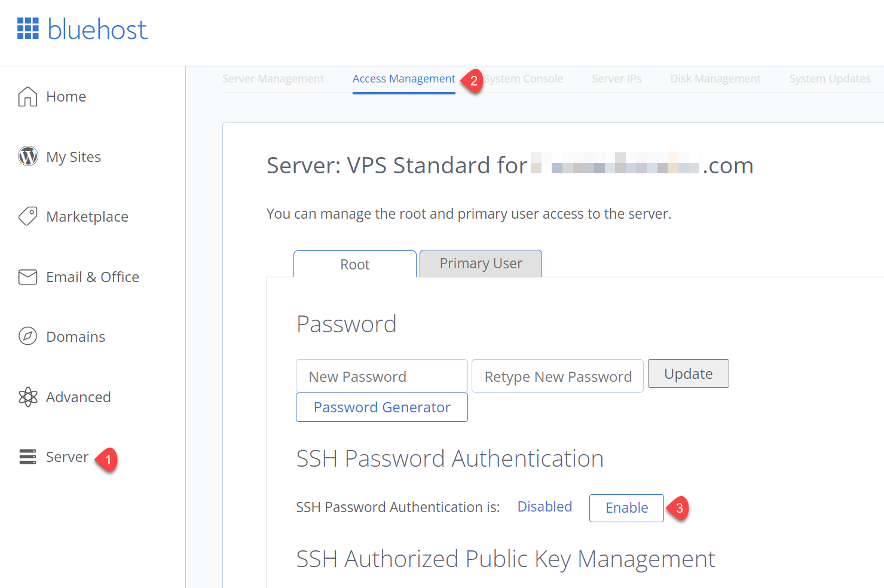This screenshot has width=884, height=588.
Task: Switch to Server Management tab
Action: pos(273,79)
